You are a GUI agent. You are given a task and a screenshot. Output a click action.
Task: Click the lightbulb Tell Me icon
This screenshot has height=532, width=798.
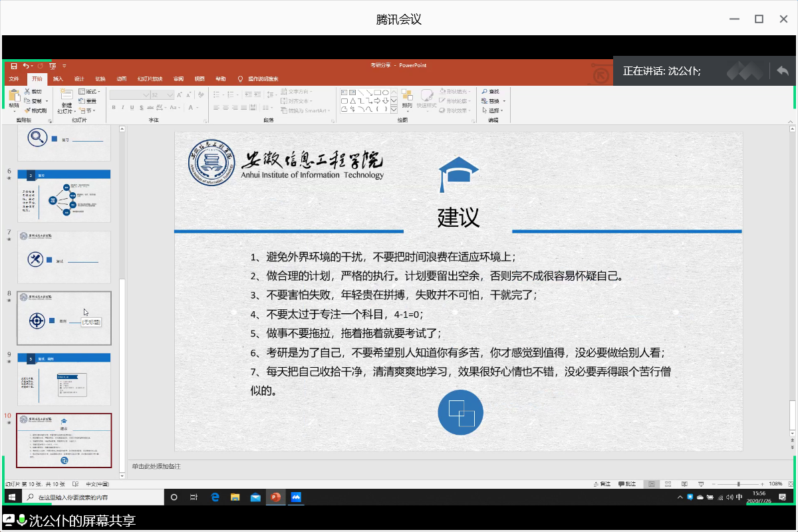point(241,78)
